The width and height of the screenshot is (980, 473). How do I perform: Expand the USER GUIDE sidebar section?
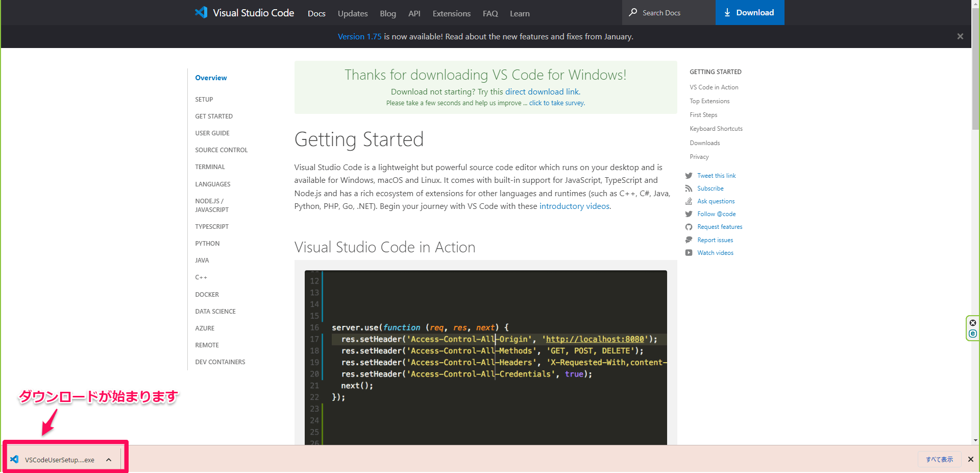click(212, 133)
